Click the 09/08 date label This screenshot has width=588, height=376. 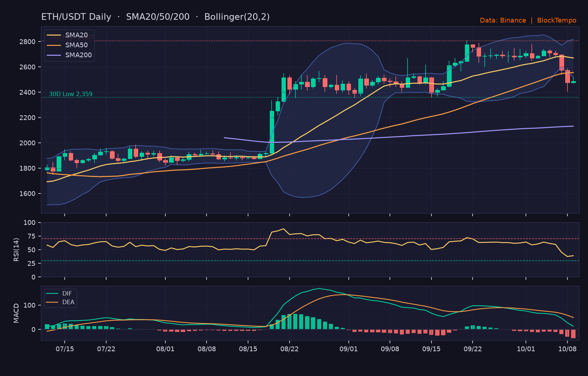click(x=390, y=349)
